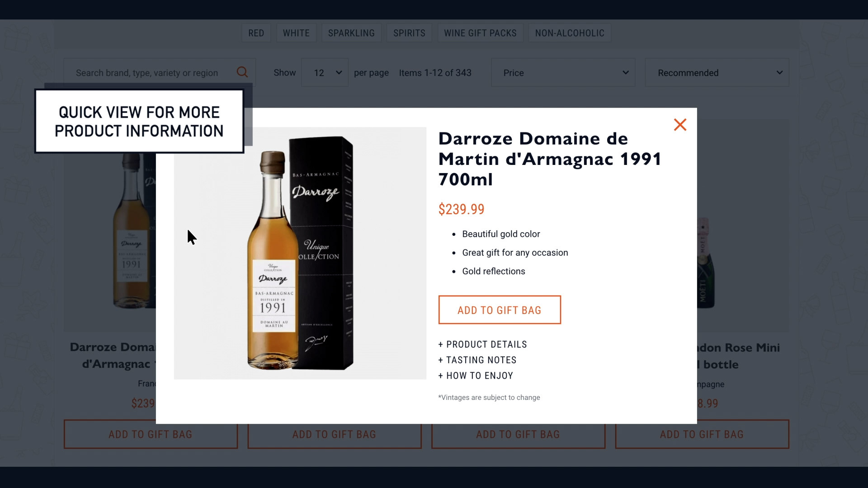Click the Darroze bottle image in popup
The width and height of the screenshot is (868, 488).
pyautogui.click(x=300, y=253)
